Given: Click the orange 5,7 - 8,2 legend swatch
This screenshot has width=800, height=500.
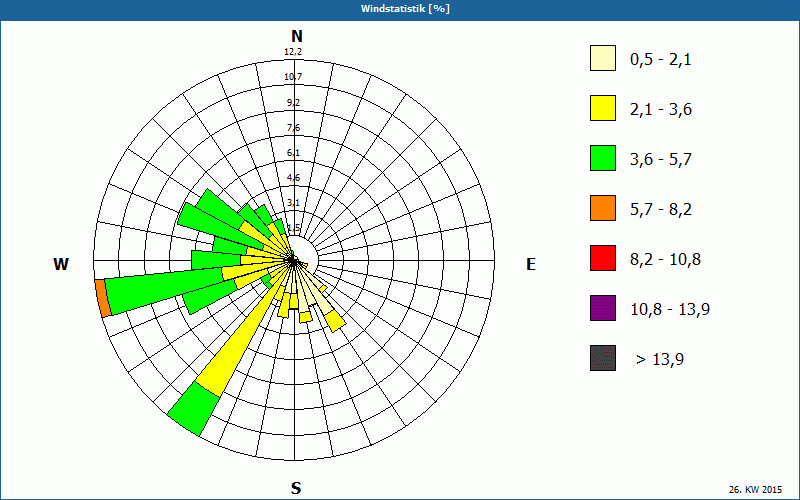Looking at the screenshot, I should (x=603, y=208).
